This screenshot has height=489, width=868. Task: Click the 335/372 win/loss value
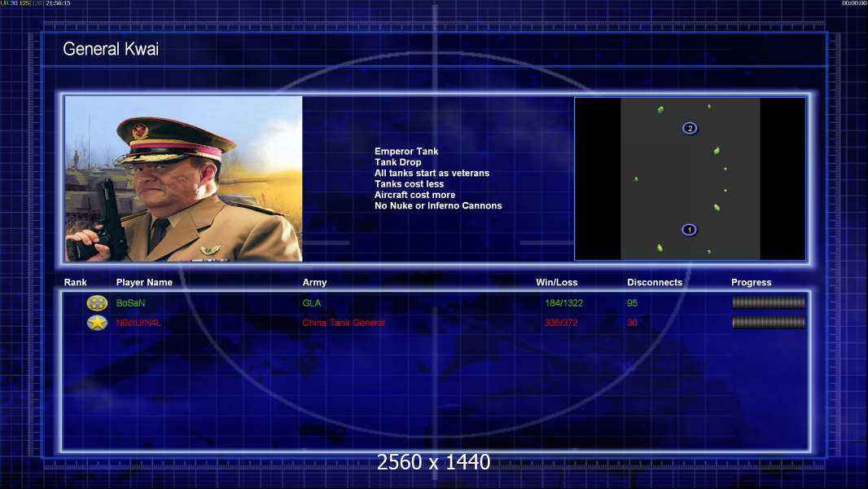561,323
